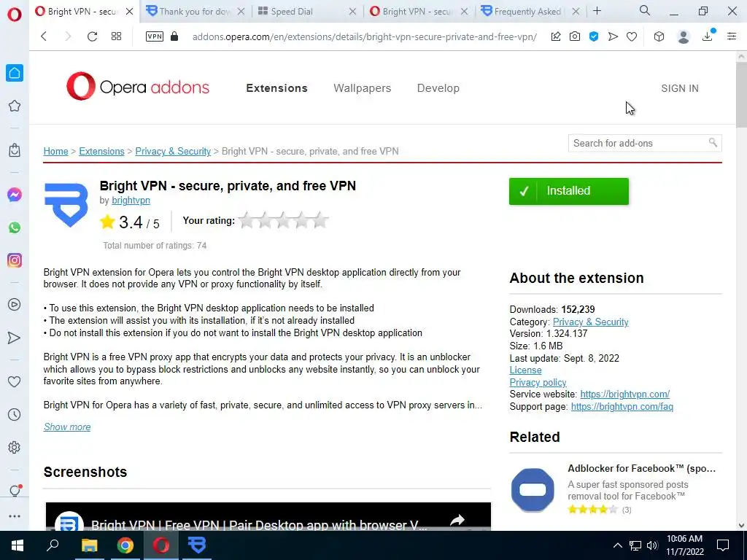Open the Opera main menu logo

(x=15, y=15)
